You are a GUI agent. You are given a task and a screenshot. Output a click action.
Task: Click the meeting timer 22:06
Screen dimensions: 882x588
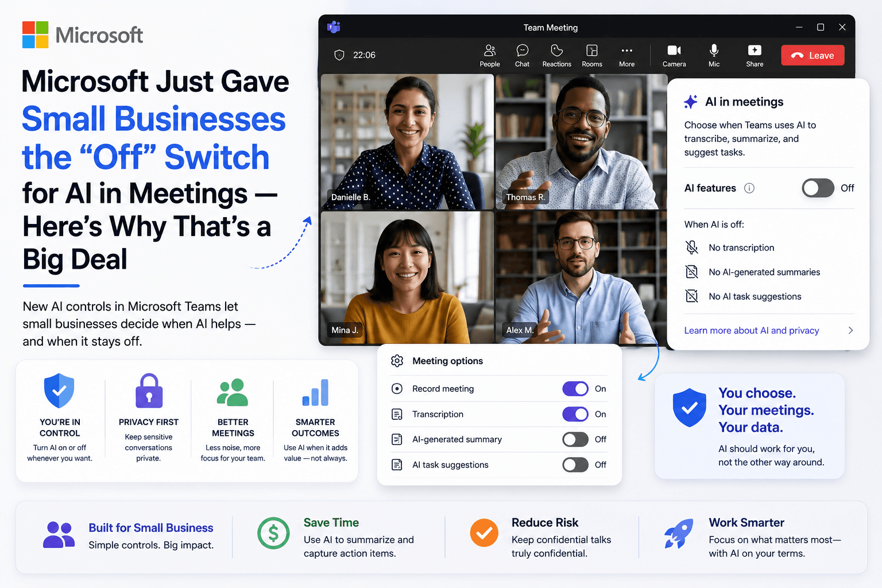pos(364,55)
